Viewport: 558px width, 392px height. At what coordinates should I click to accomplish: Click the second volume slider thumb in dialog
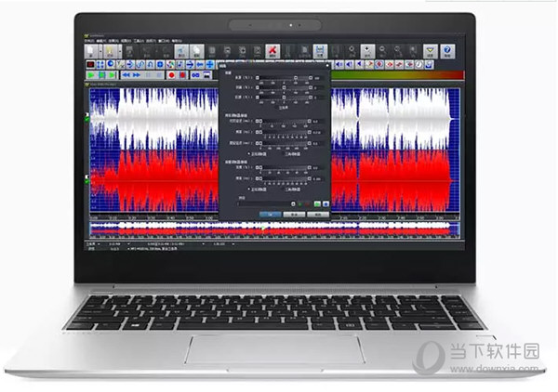click(x=284, y=87)
